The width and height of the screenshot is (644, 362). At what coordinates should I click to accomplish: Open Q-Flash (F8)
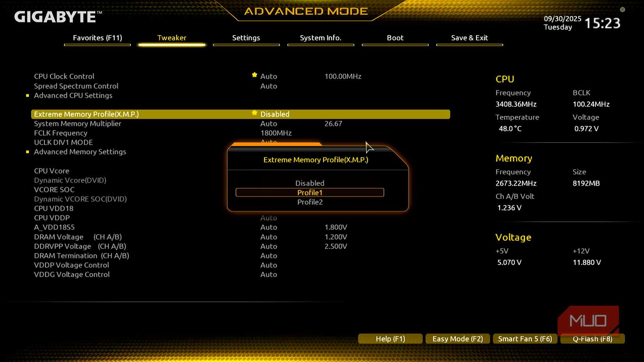(592, 339)
